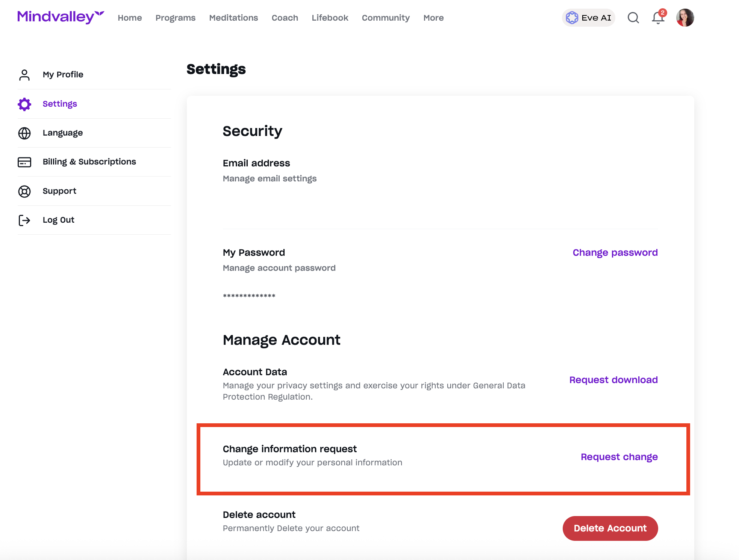The width and height of the screenshot is (739, 560).
Task: Click the Change information request heading
Action: pos(290,449)
